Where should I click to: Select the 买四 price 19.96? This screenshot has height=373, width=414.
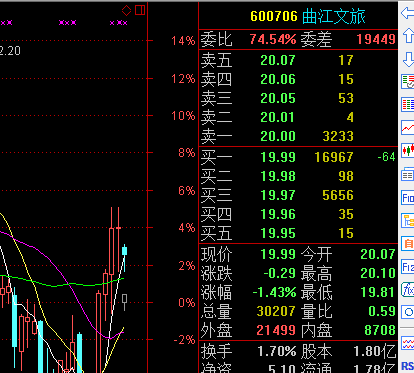pos(278,214)
